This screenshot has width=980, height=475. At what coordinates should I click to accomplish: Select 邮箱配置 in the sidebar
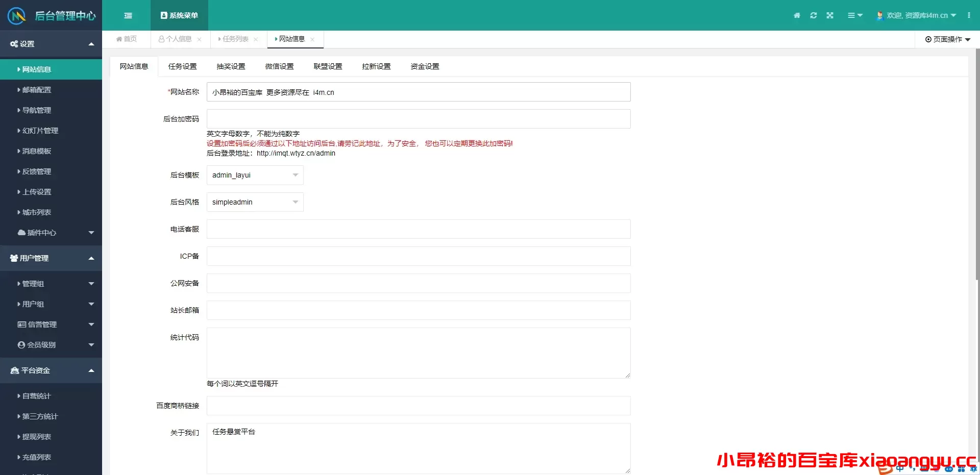(37, 89)
